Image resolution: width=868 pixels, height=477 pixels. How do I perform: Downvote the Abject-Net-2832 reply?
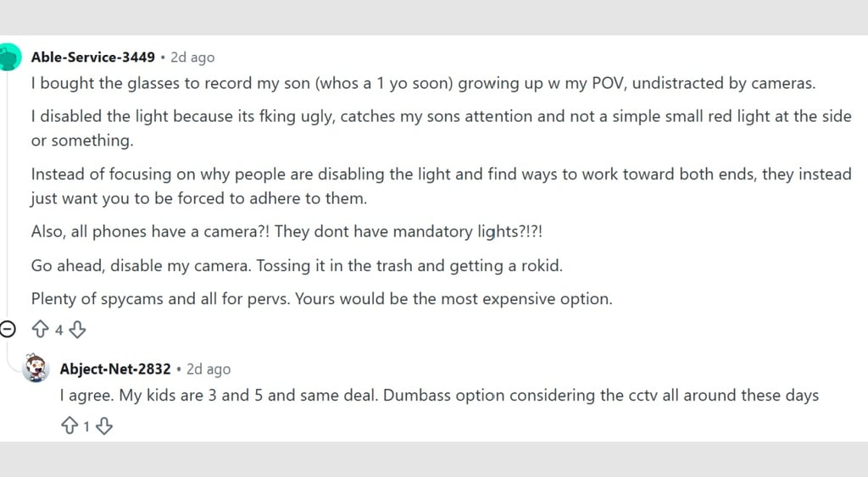click(104, 426)
